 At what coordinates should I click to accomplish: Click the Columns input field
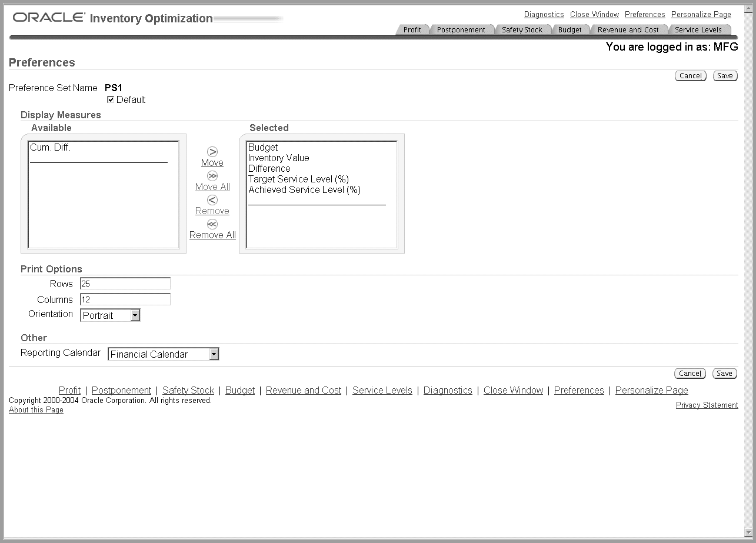pyautogui.click(x=125, y=299)
